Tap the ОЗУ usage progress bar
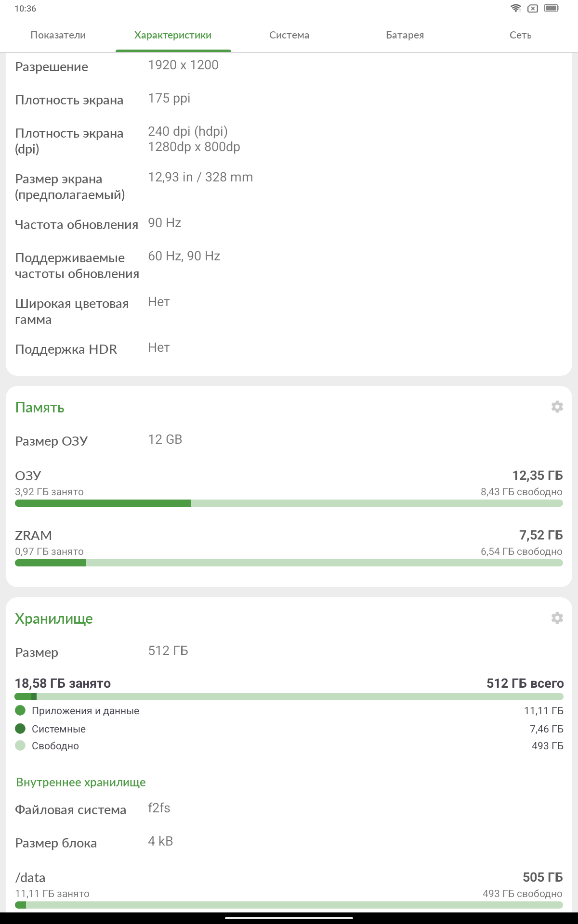The width and height of the screenshot is (578, 924). [289, 503]
